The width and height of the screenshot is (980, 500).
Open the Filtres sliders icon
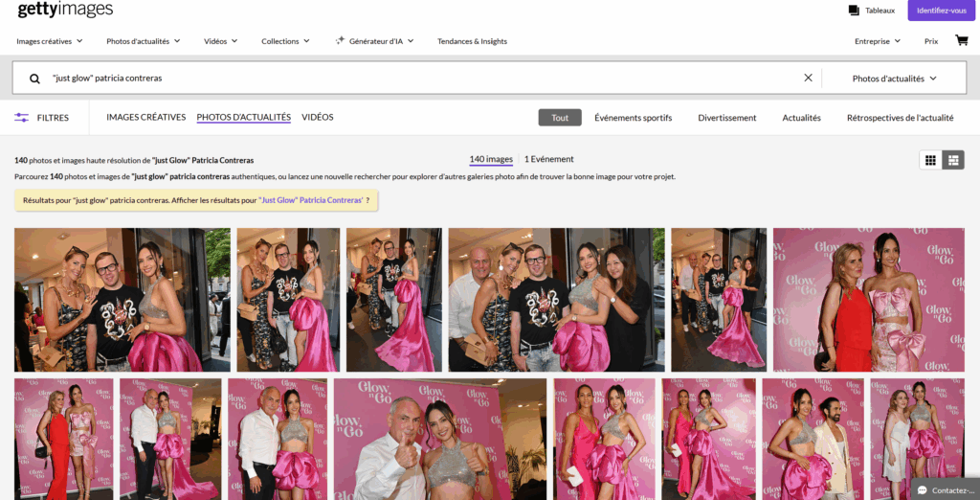pos(22,118)
